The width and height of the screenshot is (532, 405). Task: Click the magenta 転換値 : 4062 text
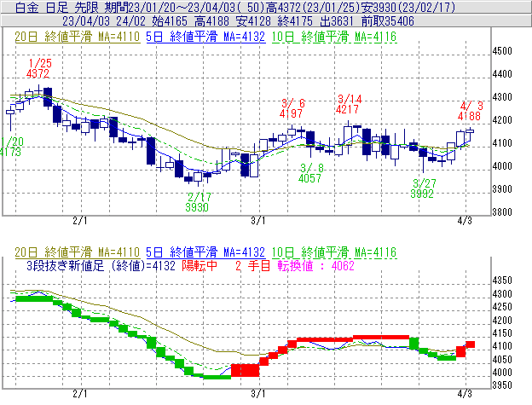(316, 265)
